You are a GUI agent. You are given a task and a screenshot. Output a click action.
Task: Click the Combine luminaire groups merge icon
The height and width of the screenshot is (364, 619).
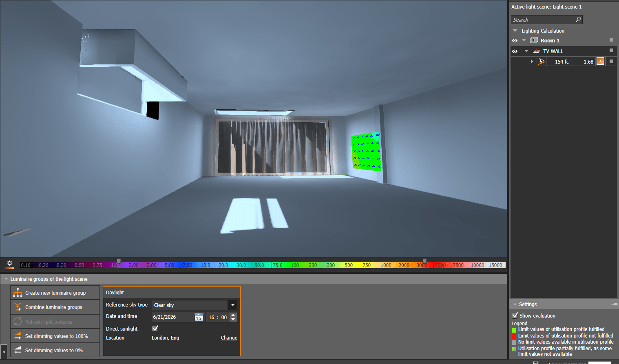18,307
